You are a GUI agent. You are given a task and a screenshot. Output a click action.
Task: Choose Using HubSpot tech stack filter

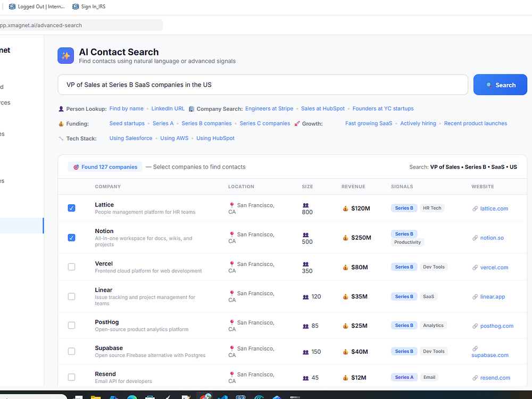pos(215,138)
